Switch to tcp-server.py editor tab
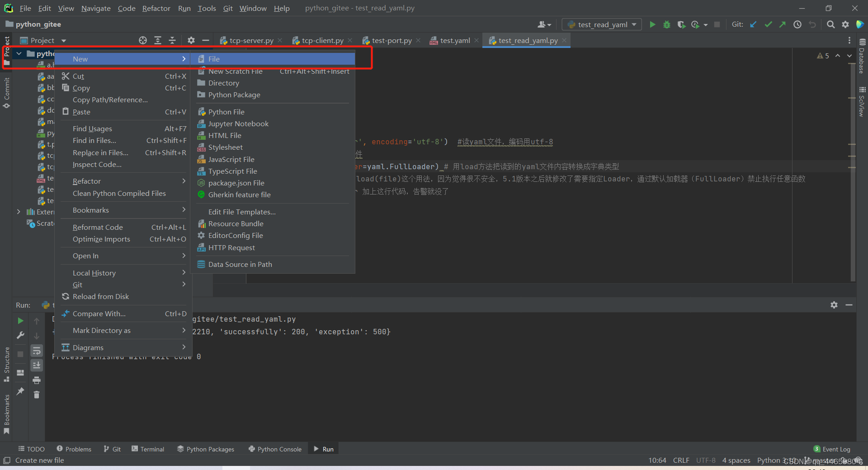Viewport: 868px width, 470px height. 251,40
